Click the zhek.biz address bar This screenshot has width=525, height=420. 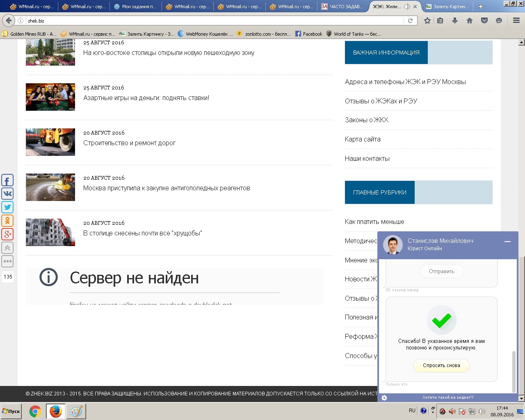click(x=213, y=21)
